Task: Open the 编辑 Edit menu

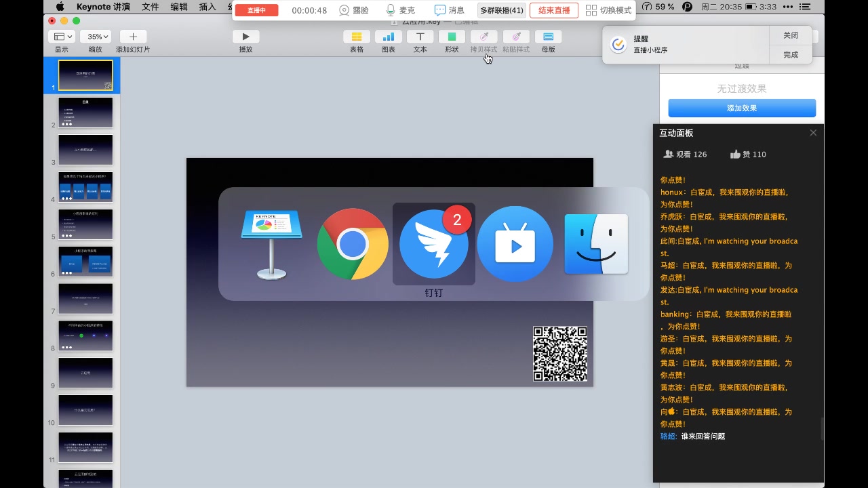Action: coord(179,7)
